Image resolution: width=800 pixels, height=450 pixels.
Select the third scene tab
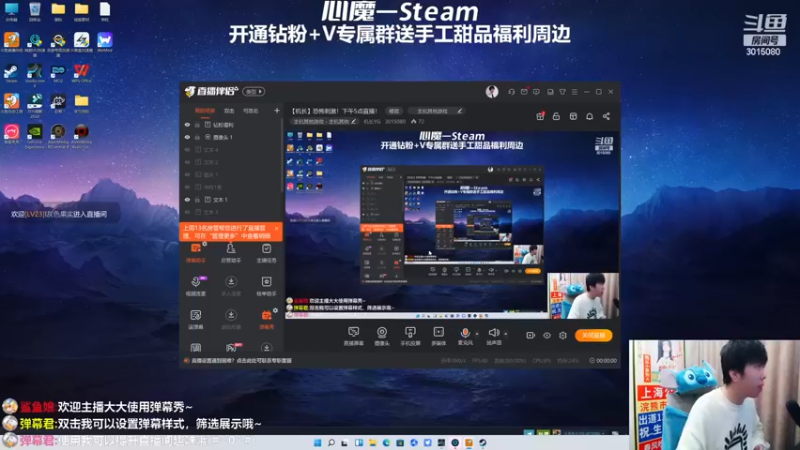click(251, 111)
